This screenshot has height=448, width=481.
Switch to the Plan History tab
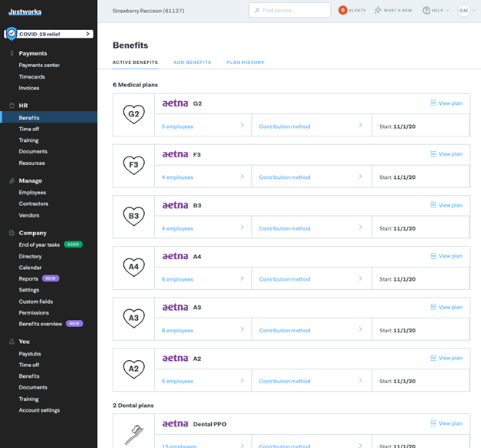(x=245, y=62)
